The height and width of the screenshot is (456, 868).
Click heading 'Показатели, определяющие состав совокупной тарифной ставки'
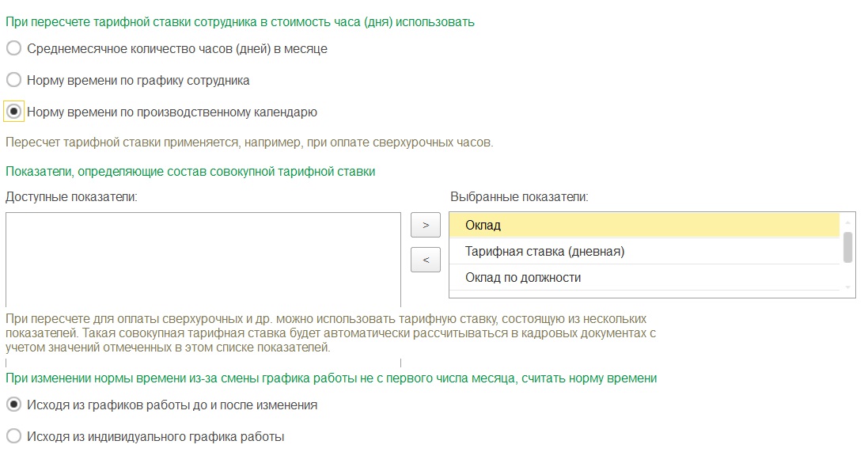[x=190, y=171]
